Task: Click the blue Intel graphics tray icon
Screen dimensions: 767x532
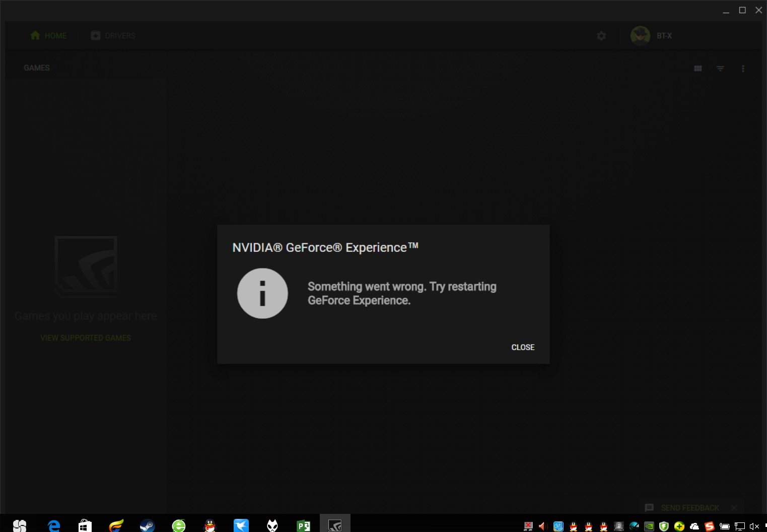Action: (559, 526)
